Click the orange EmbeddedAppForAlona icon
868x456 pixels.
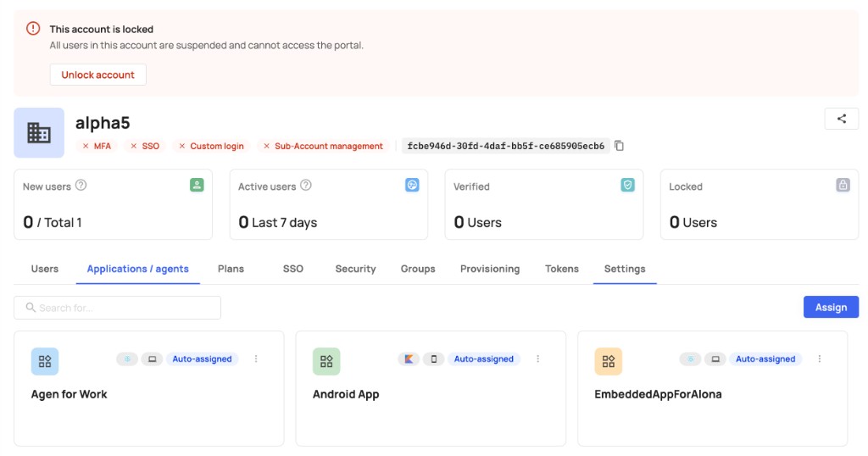pyautogui.click(x=609, y=361)
